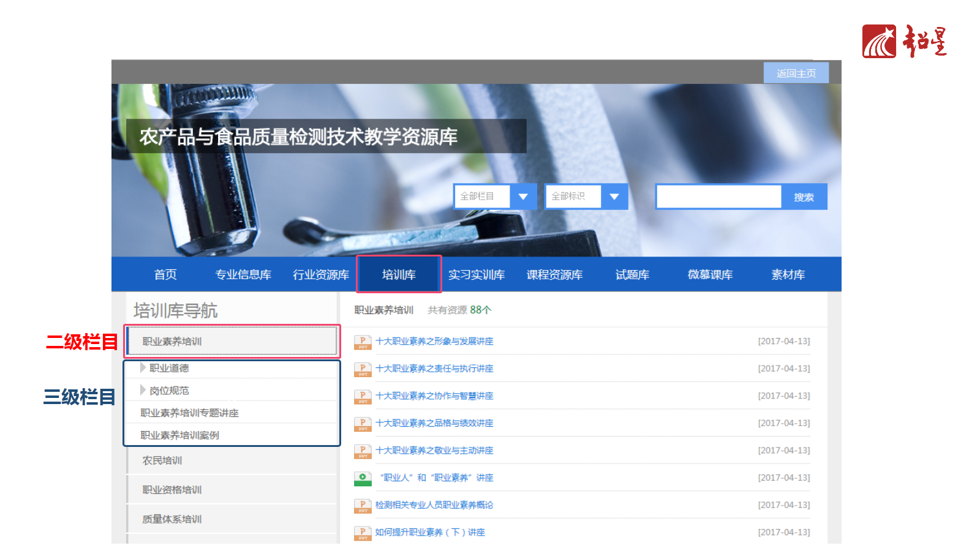Screen dimensions: 980x551
Task: Select 职业素养培训 in sidebar navigation
Action: coord(232,341)
